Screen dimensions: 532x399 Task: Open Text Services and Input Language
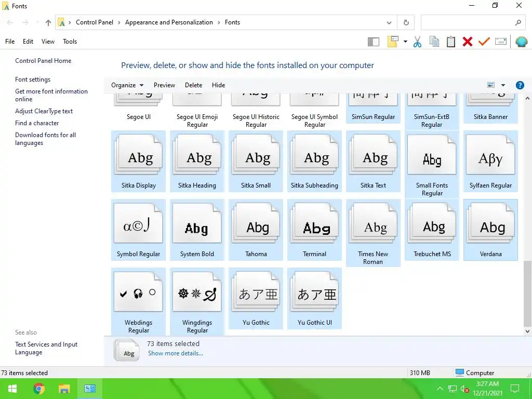click(46, 348)
